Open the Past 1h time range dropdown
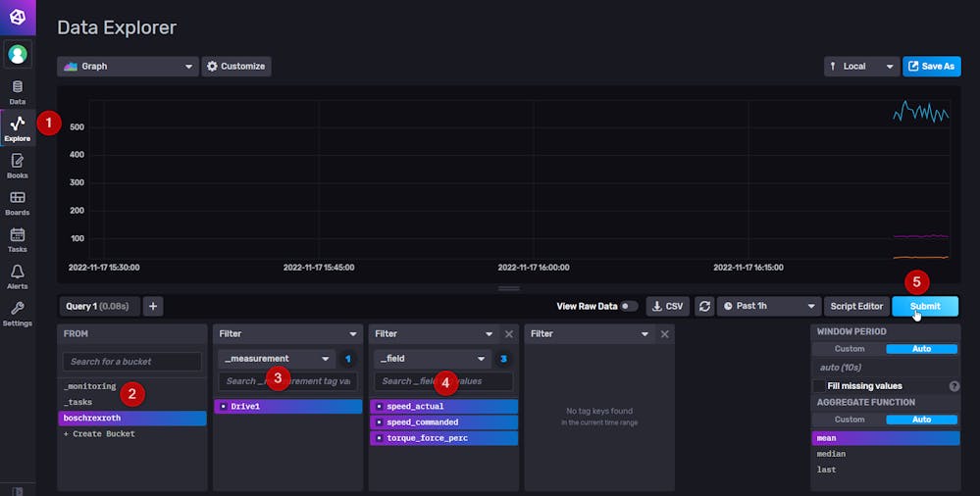The height and width of the screenshot is (496, 980). pyautogui.click(x=769, y=306)
